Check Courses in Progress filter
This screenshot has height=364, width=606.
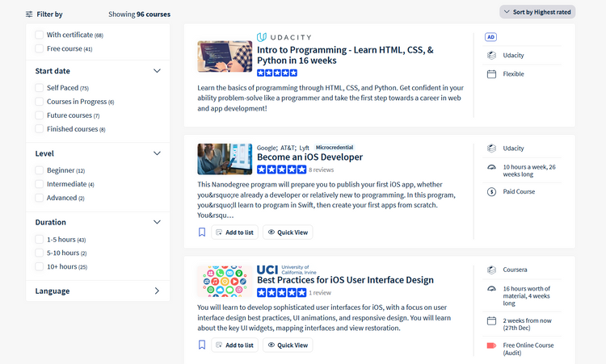[x=39, y=102]
